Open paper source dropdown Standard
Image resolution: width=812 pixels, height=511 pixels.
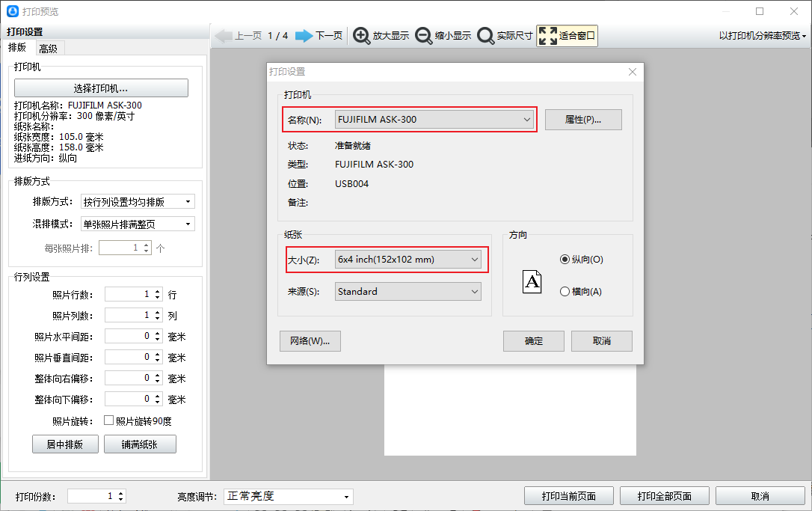(408, 291)
